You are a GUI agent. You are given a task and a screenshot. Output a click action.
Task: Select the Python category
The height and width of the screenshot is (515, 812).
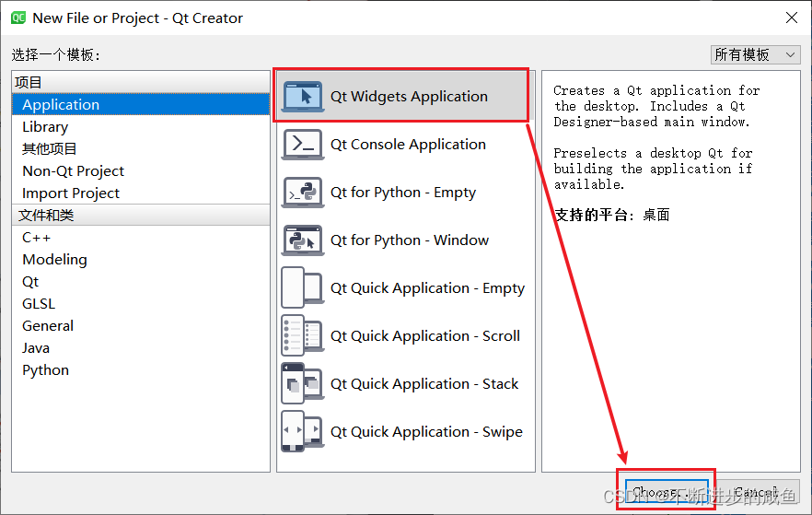(x=141, y=370)
